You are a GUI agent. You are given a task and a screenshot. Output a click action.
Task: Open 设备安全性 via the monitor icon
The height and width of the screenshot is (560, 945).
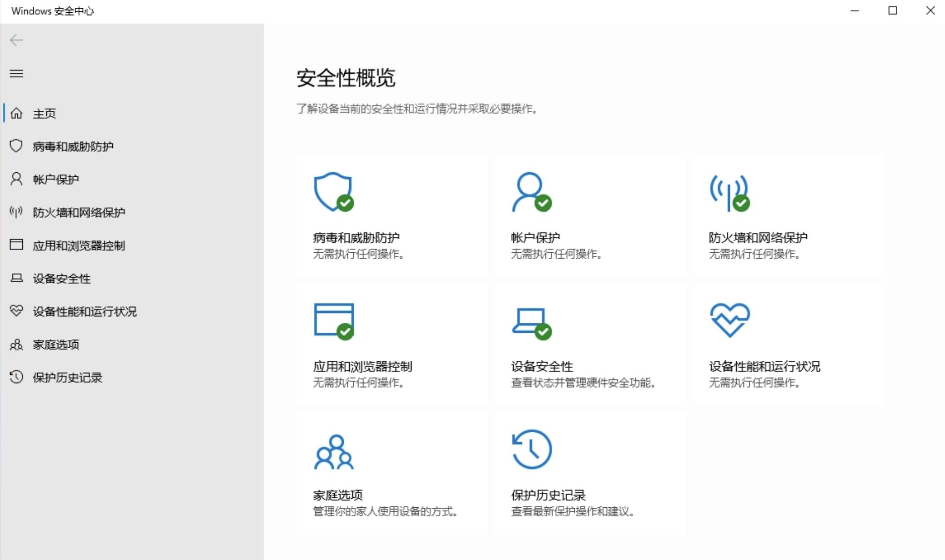[16, 279]
